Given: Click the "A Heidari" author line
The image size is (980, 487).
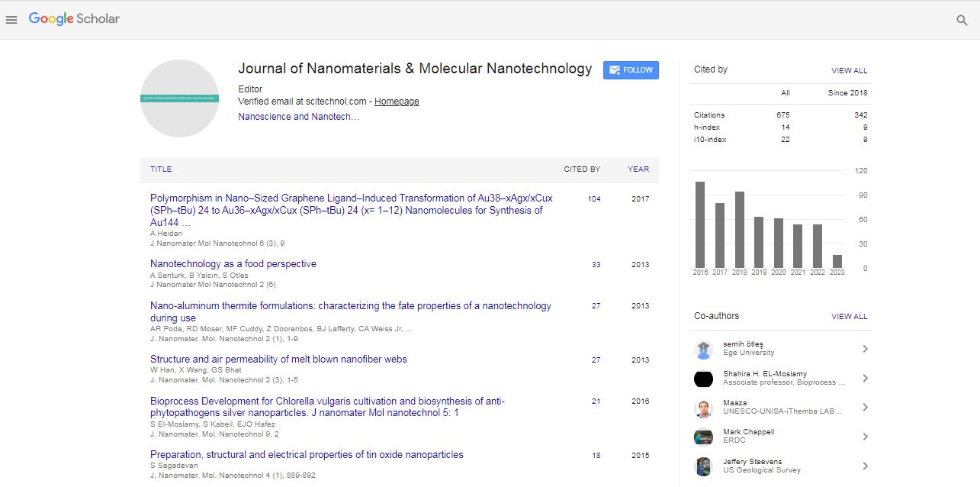Looking at the screenshot, I should click(x=166, y=234).
